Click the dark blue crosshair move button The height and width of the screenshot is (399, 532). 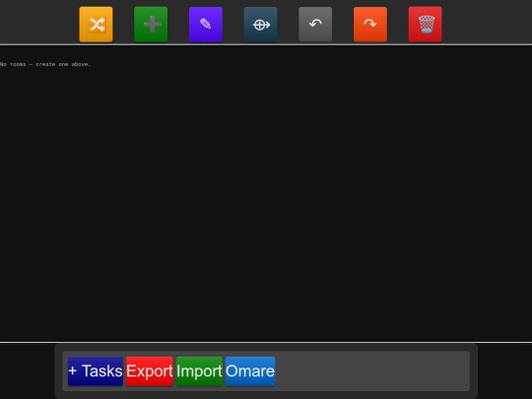point(260,25)
